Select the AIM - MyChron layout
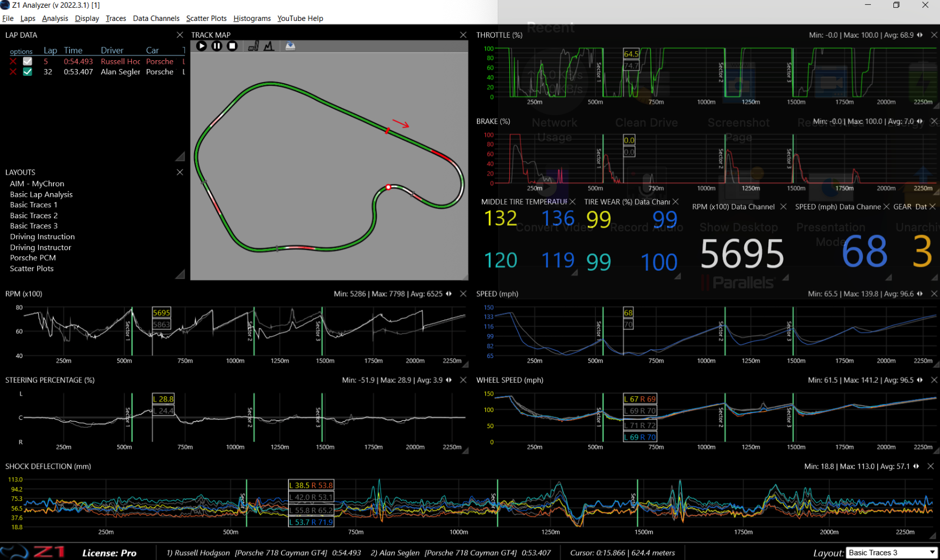The image size is (940, 560). 37,184
